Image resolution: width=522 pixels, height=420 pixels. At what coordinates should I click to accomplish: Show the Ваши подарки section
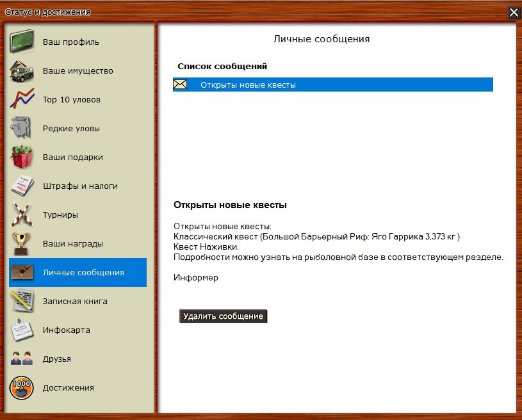point(72,157)
